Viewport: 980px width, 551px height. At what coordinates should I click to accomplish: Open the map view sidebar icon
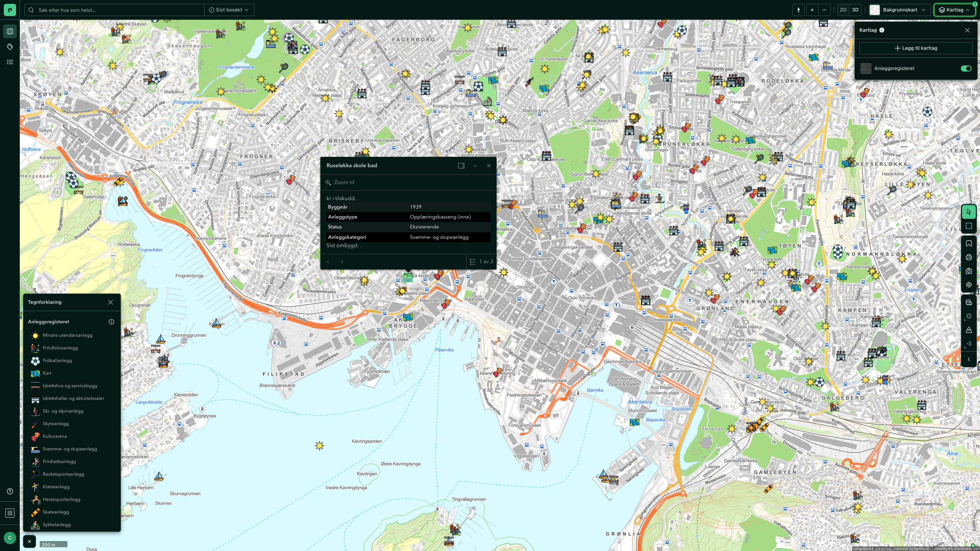(10, 31)
